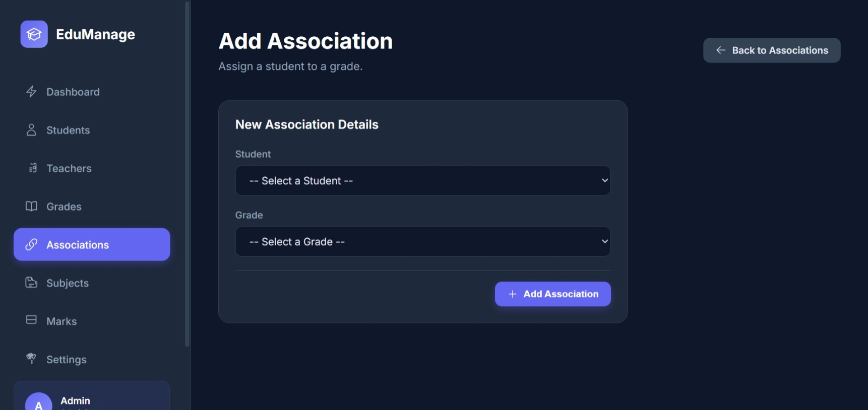Screen dimensions: 868x410
Task: Go to the Dashboard menu item
Action: (73, 92)
